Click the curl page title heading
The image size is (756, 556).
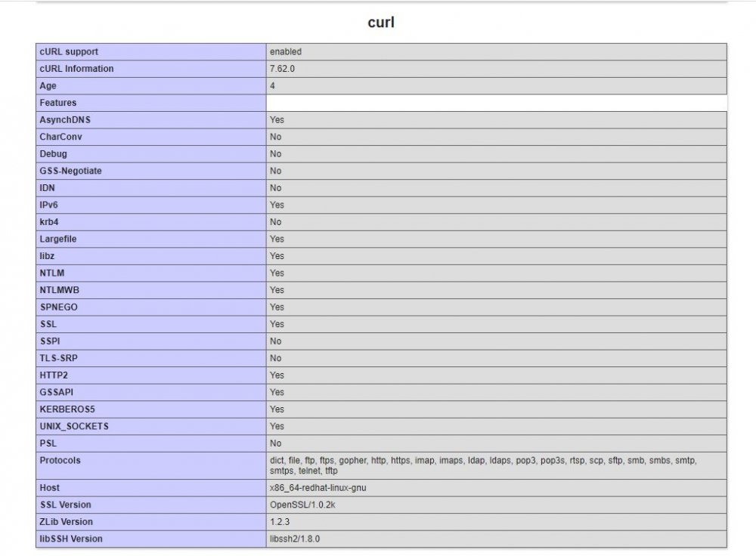point(379,22)
